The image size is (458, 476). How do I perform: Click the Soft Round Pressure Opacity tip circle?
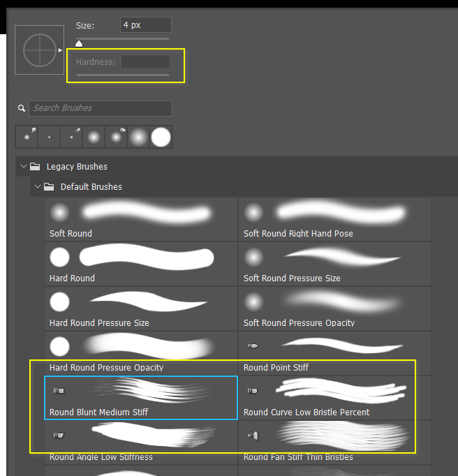coord(253,302)
